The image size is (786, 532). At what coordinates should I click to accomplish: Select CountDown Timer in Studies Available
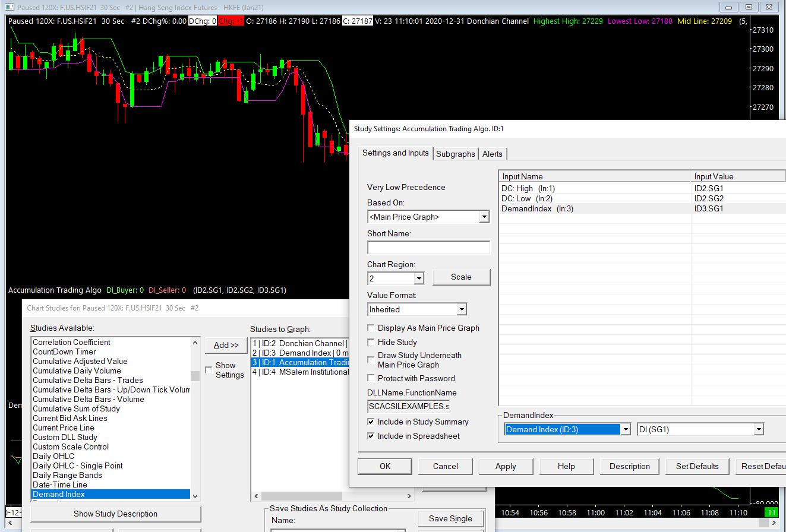point(111,351)
